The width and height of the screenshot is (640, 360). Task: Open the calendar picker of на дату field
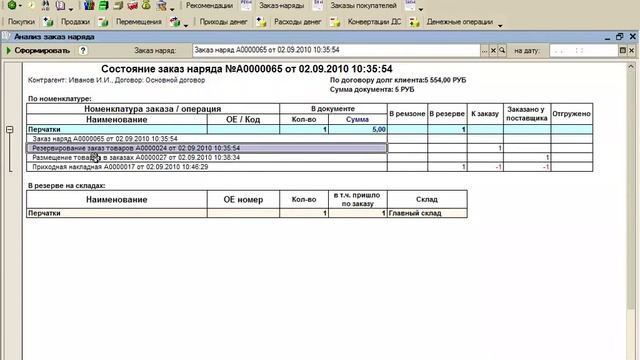coord(622,51)
